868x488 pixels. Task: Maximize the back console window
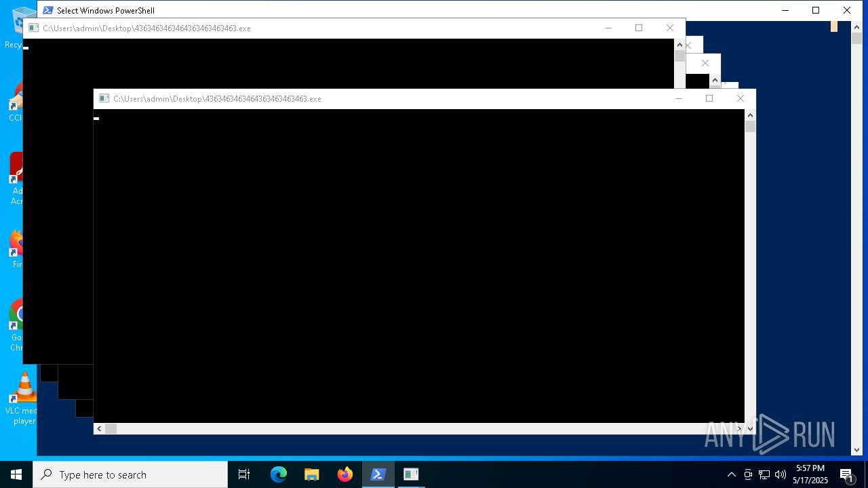tap(639, 28)
